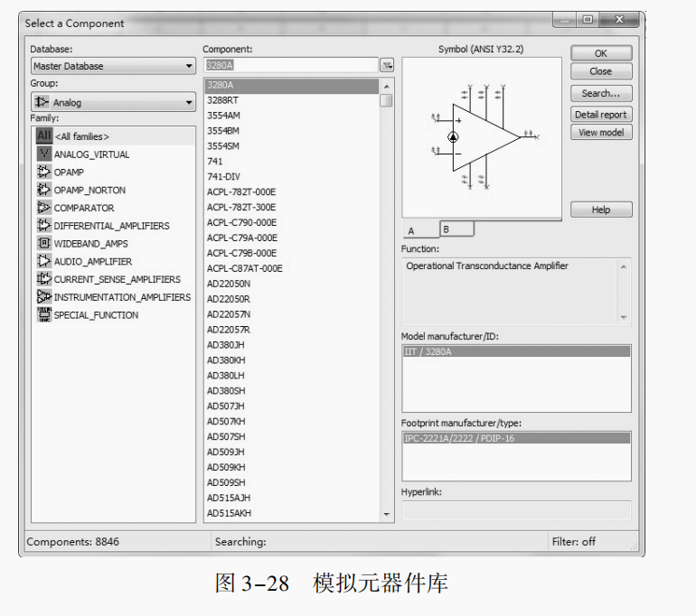Switch to symbol section tab B

[x=456, y=229]
